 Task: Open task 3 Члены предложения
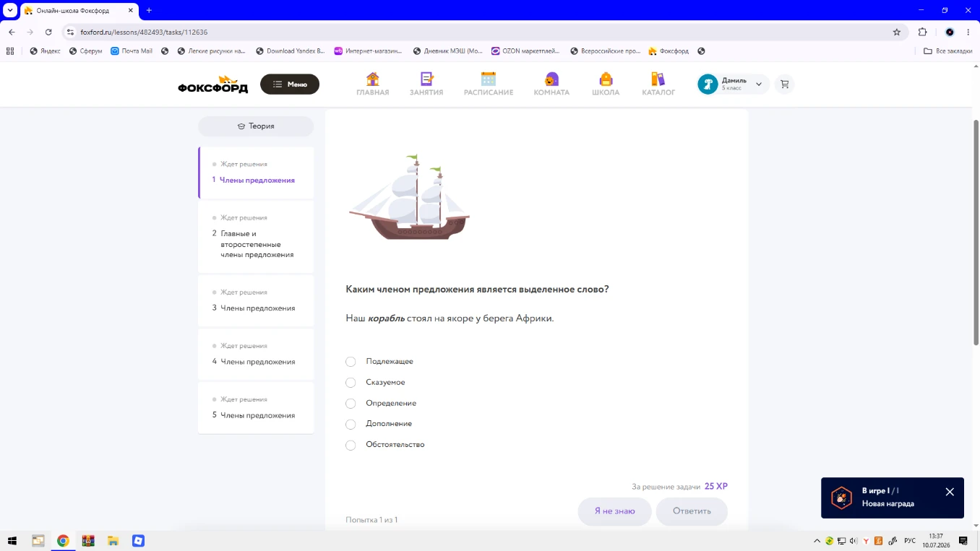coord(257,301)
